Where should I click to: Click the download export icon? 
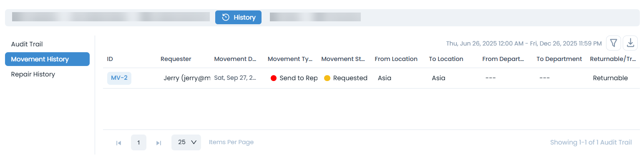point(631,43)
